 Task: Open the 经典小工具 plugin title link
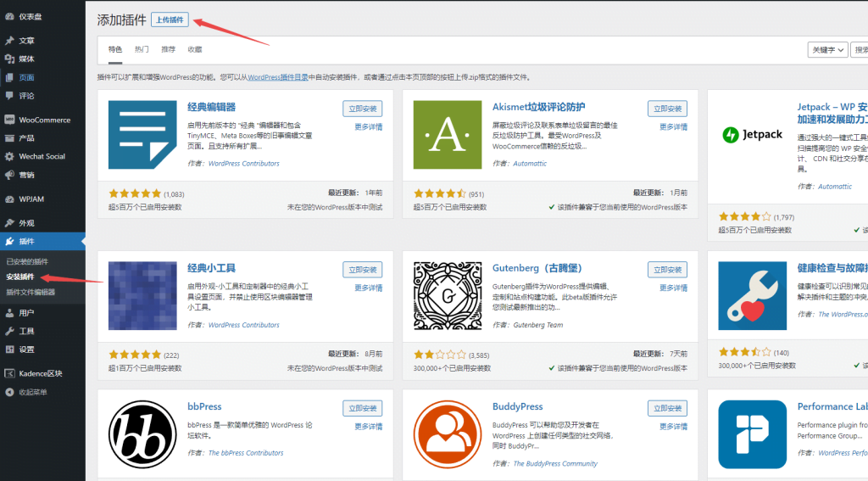click(211, 268)
